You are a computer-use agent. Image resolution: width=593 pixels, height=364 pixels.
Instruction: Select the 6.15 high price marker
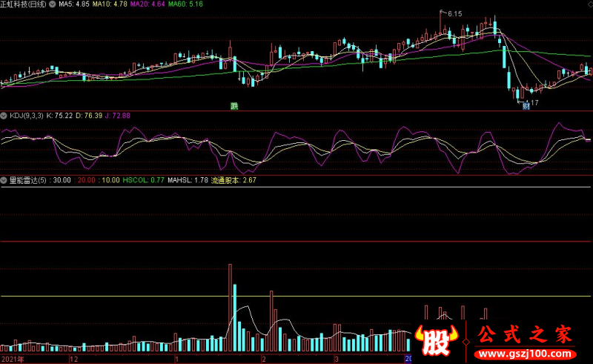point(454,14)
